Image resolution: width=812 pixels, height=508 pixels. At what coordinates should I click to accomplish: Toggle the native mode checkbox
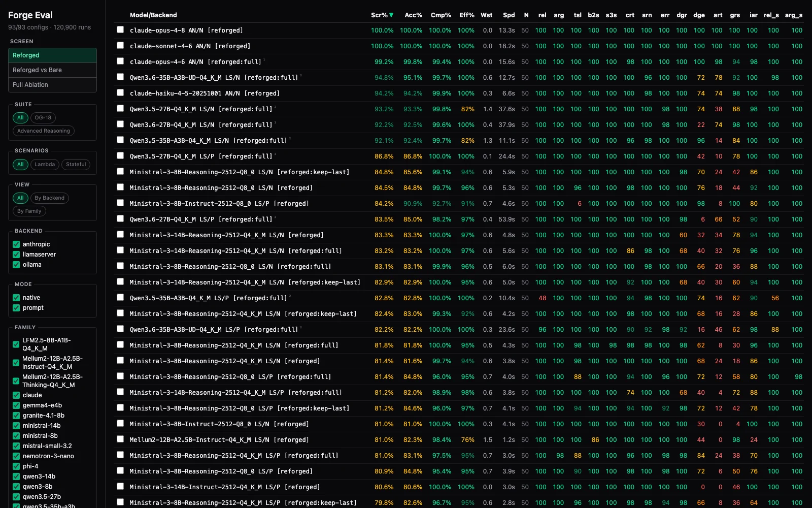tap(16, 298)
